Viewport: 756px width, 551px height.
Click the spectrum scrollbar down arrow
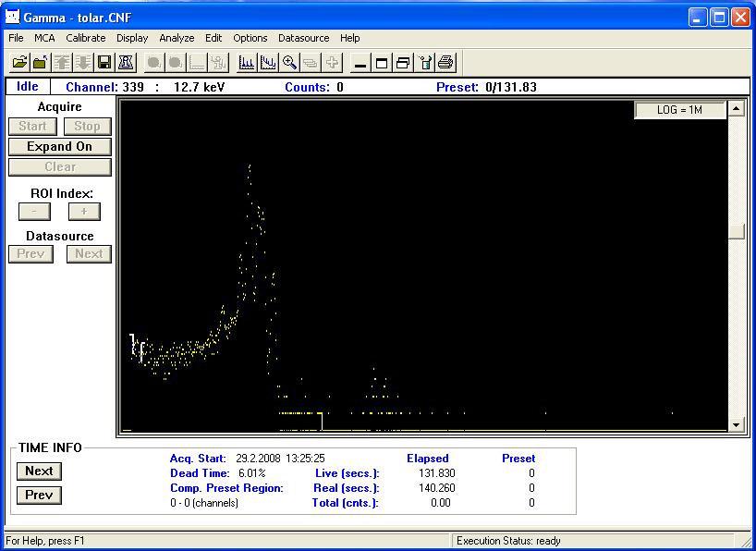(737, 425)
